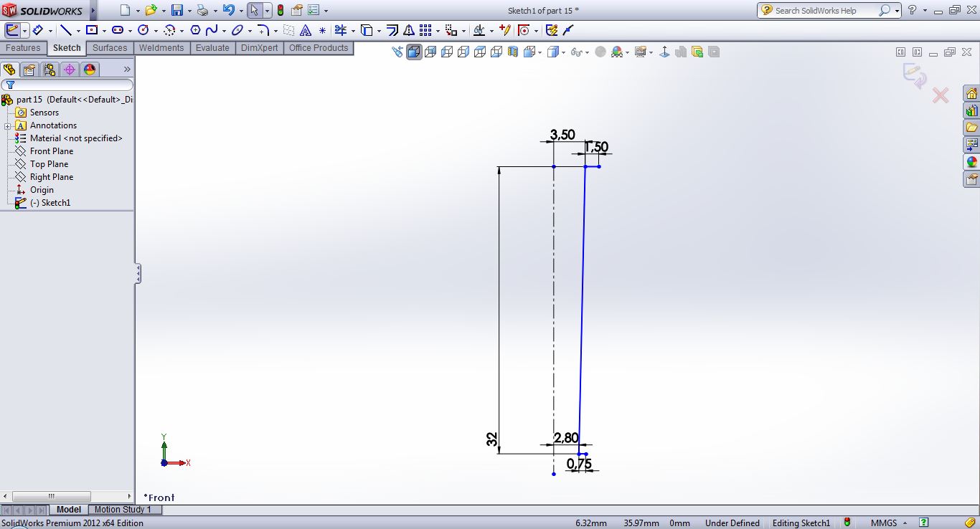Open the Sketch Text tool
This screenshot has height=529, width=980.
306,30
